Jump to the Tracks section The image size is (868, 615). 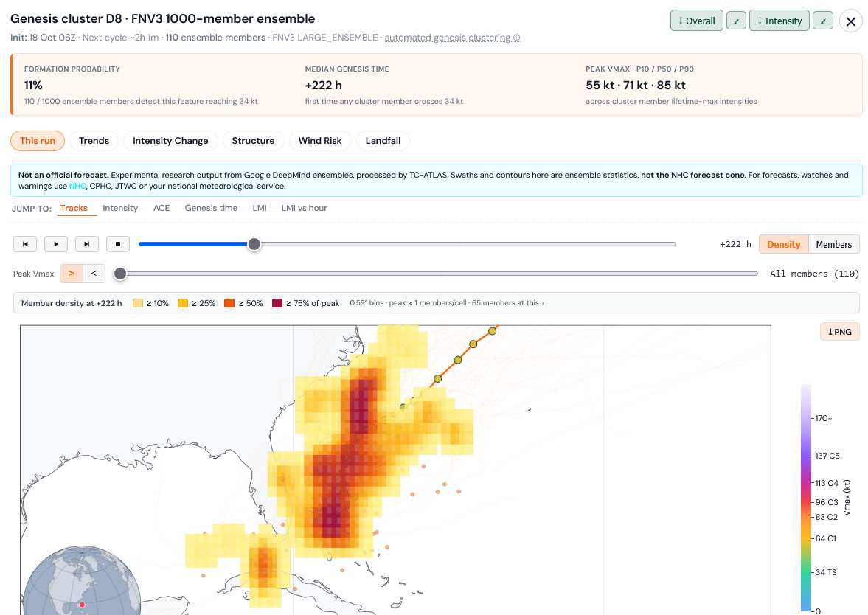[x=74, y=208]
